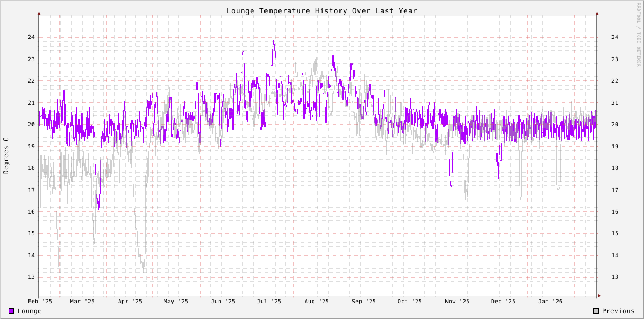Click the arrow atop the left y-axis
644x319 pixels.
(x=39, y=13)
